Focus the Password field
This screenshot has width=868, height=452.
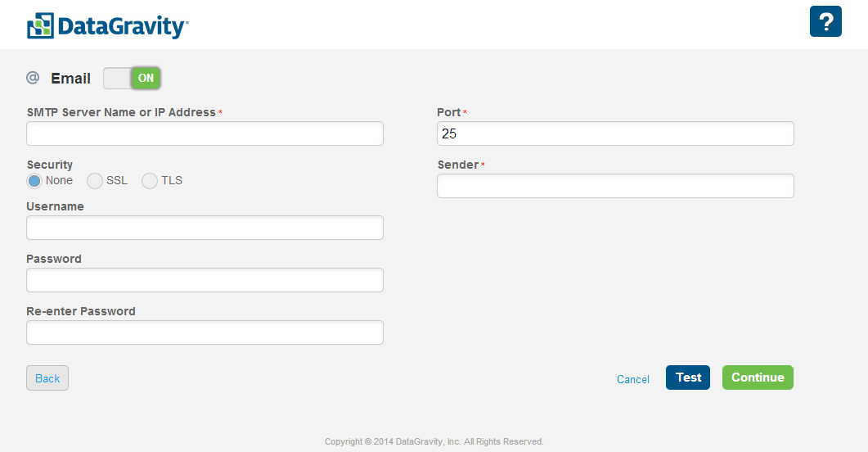point(205,280)
